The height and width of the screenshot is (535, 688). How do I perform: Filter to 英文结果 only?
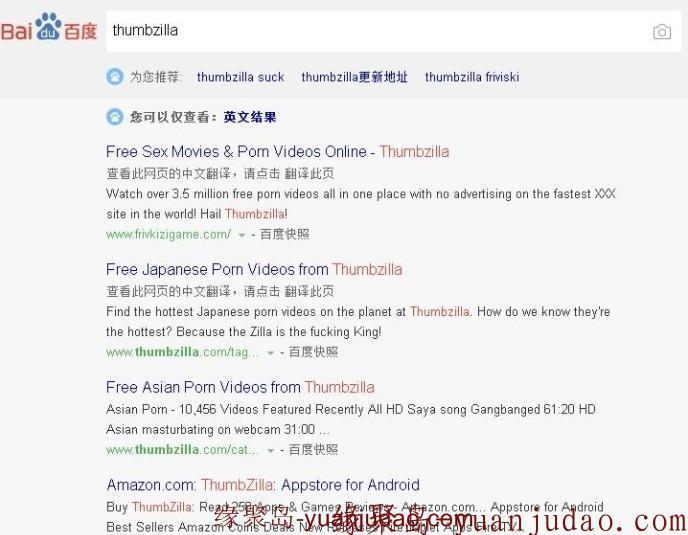pyautogui.click(x=250, y=117)
